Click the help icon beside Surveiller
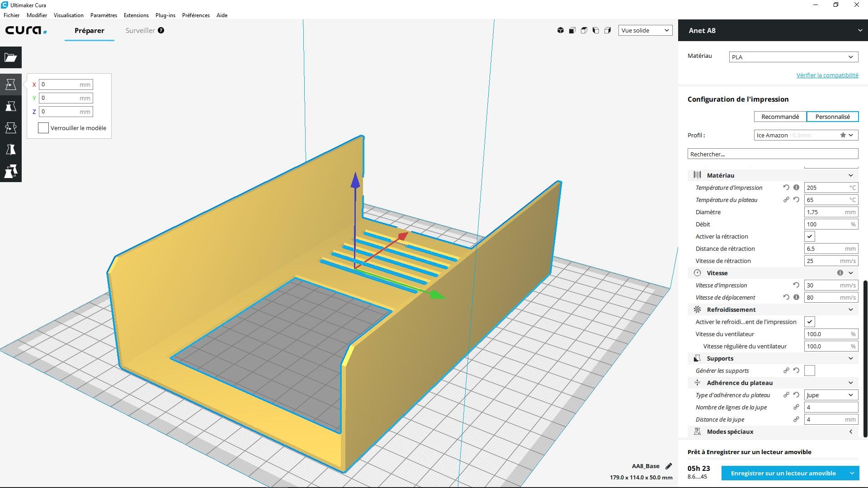This screenshot has height=488, width=868. (x=161, y=30)
